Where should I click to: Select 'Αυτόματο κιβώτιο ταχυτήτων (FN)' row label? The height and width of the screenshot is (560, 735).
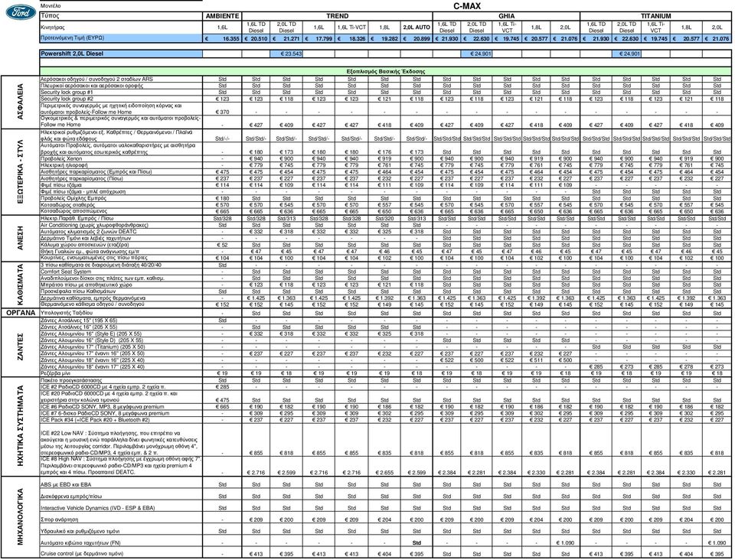click(80, 543)
